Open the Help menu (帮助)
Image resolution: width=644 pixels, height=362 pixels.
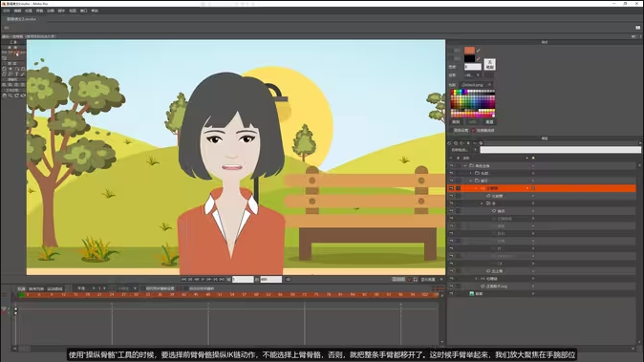click(x=95, y=11)
